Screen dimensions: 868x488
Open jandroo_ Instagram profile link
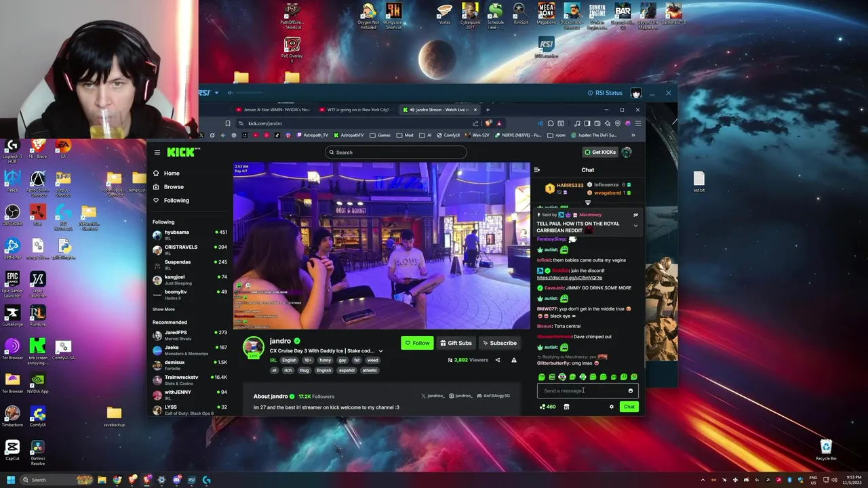[x=460, y=396]
